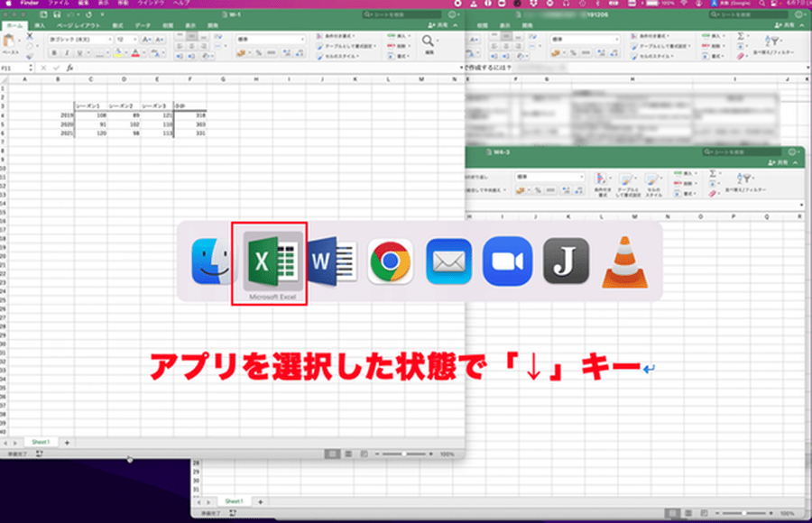Image resolution: width=812 pixels, height=523 pixels.
Task: Switch W-1 to Normal view in status bar
Action: (332, 454)
